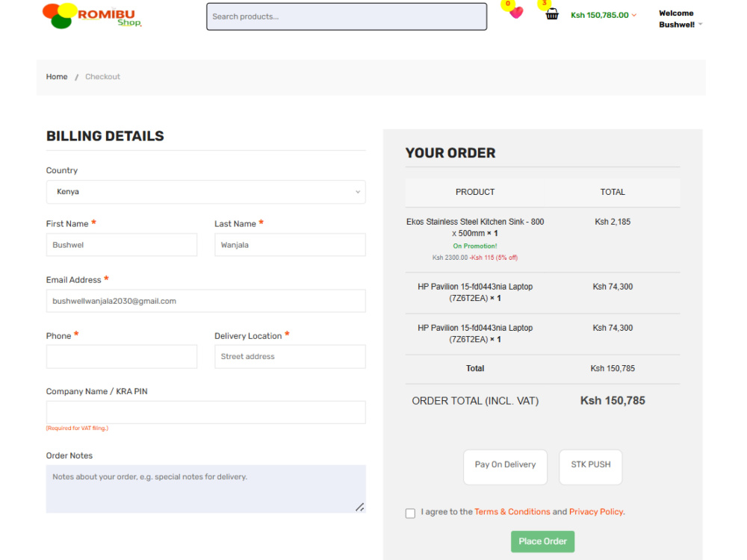Click the On Promotion! label
This screenshot has width=747, height=560.
[475, 246]
